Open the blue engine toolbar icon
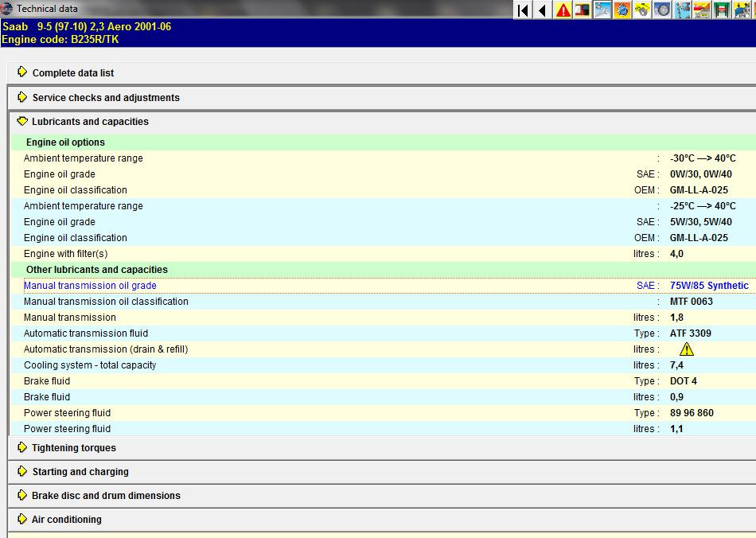 click(x=742, y=10)
